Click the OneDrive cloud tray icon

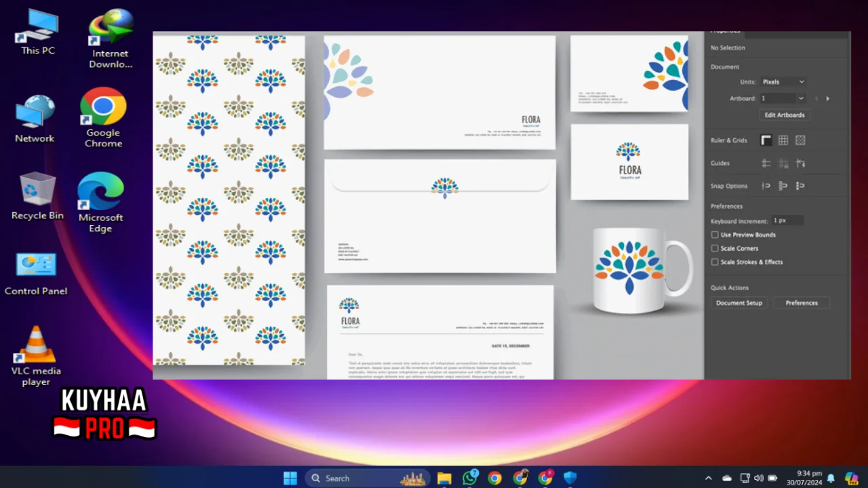pos(727,478)
